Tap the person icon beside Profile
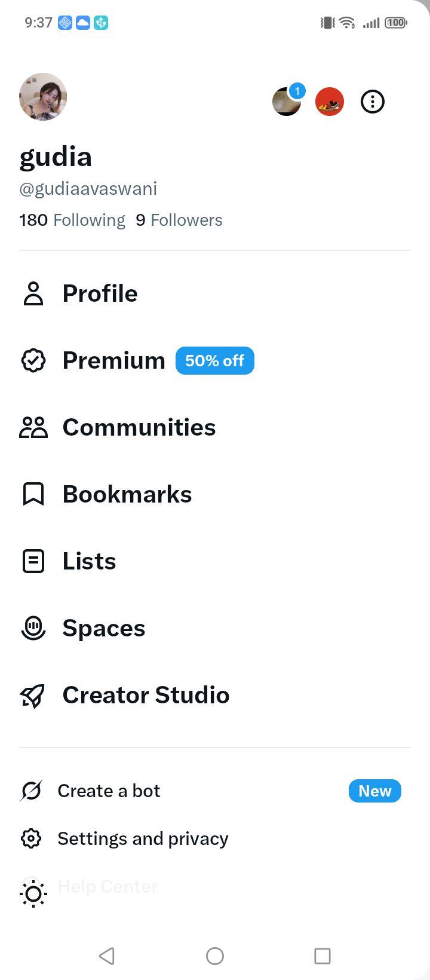This screenshot has height=980, width=430. pos(33,293)
